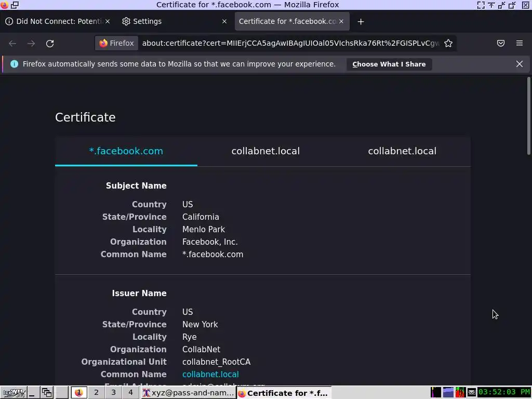Click the CPU monitor tray graph
This screenshot has height=399, width=532.
click(x=460, y=393)
